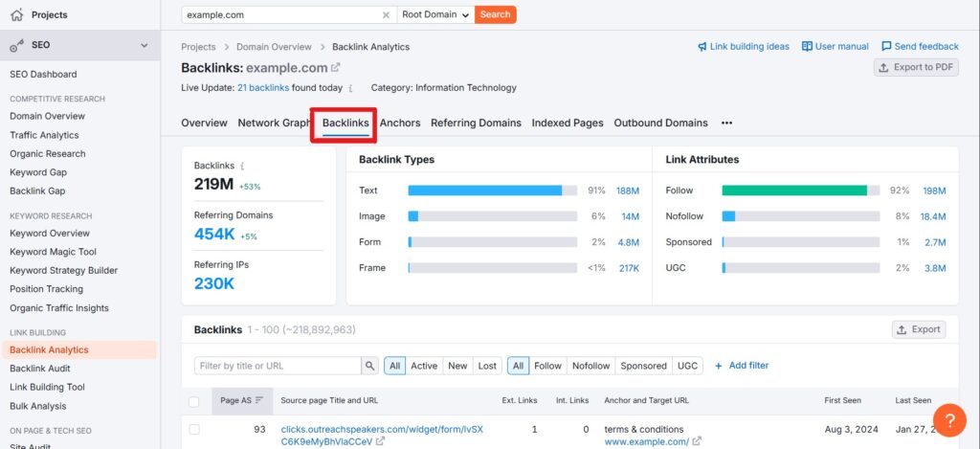Open 3.8M UGC links count
Viewport: 980px width, 449px height.
click(x=935, y=268)
